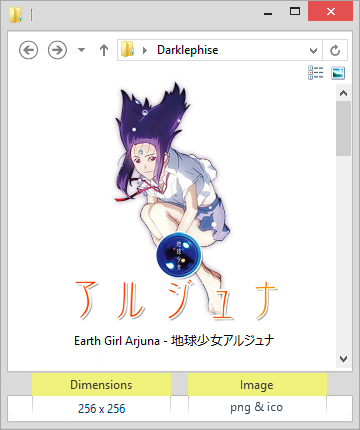Click the scrollbar down arrow
The width and height of the screenshot is (360, 430).
point(344,359)
